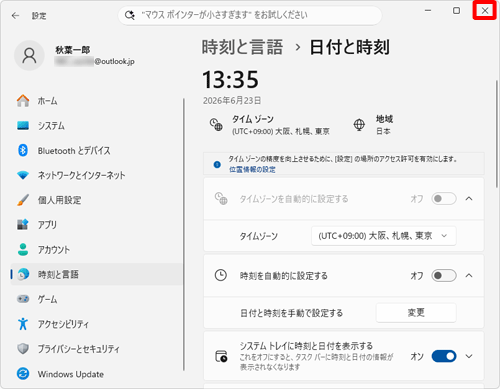
Task: Open Windows Update sync icon
Action: pos(23,374)
